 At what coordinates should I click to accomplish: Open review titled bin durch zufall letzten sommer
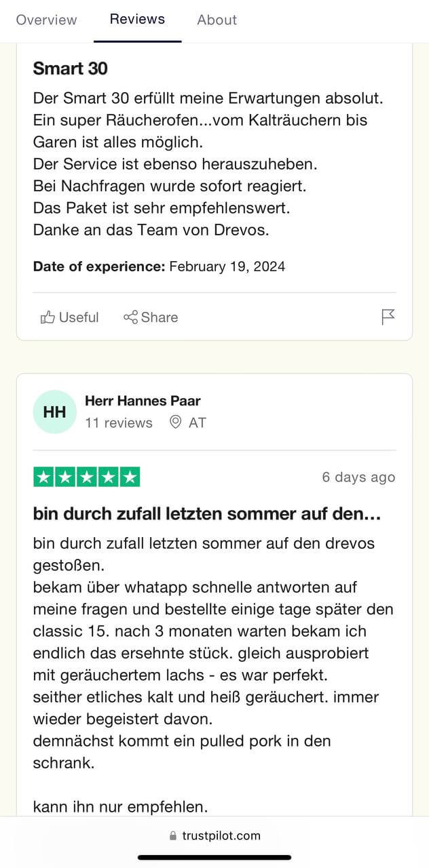point(207,514)
